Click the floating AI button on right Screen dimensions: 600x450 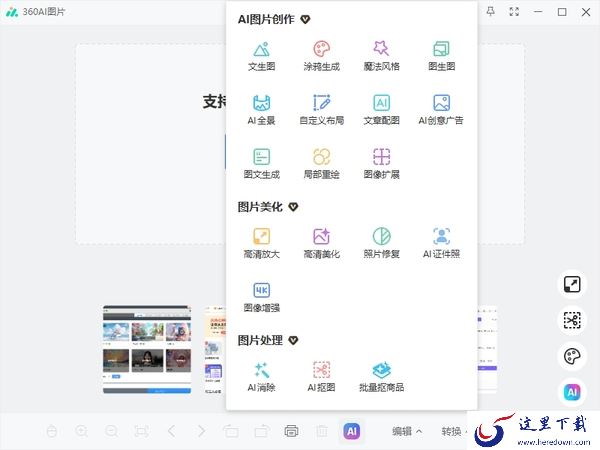pyautogui.click(x=572, y=392)
